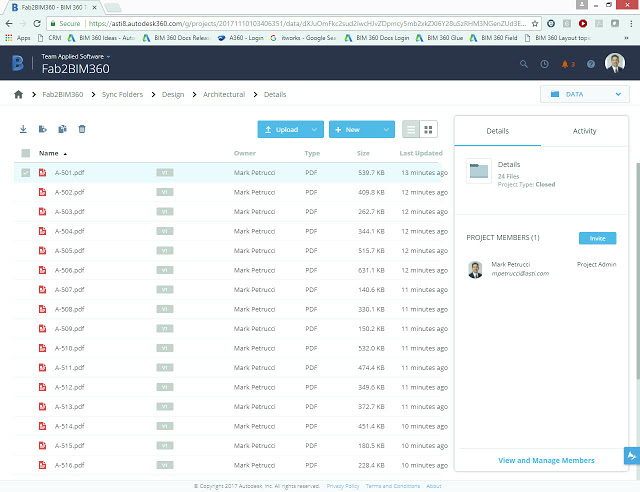
Task: Sort by Owner column header
Action: [245, 153]
